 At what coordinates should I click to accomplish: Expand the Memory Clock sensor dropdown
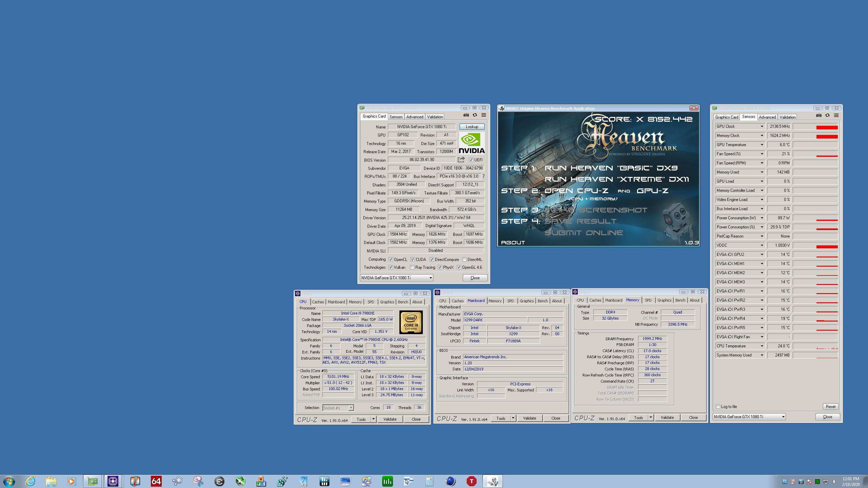pos(762,136)
